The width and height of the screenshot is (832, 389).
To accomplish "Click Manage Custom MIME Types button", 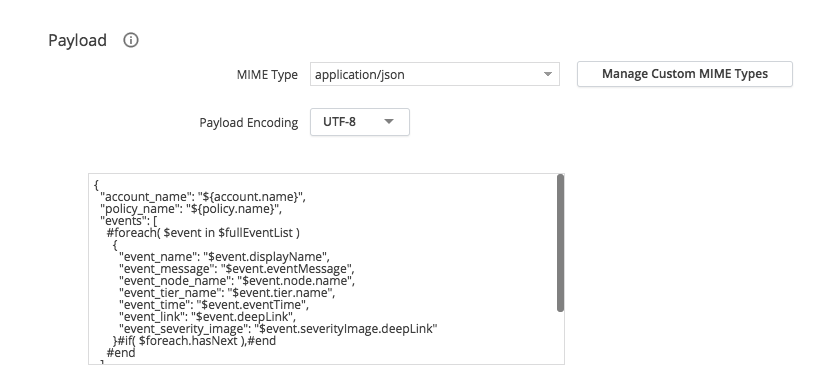I will tap(684, 74).
